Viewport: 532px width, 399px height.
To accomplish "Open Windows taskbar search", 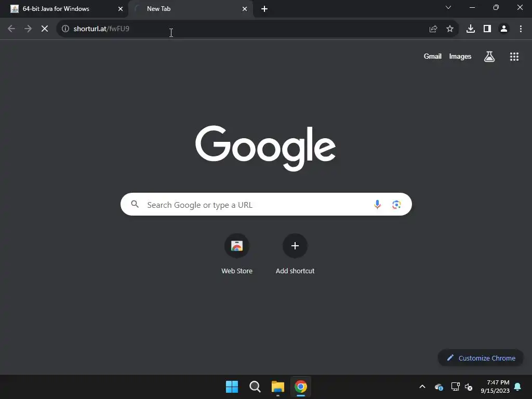I will tap(255, 387).
